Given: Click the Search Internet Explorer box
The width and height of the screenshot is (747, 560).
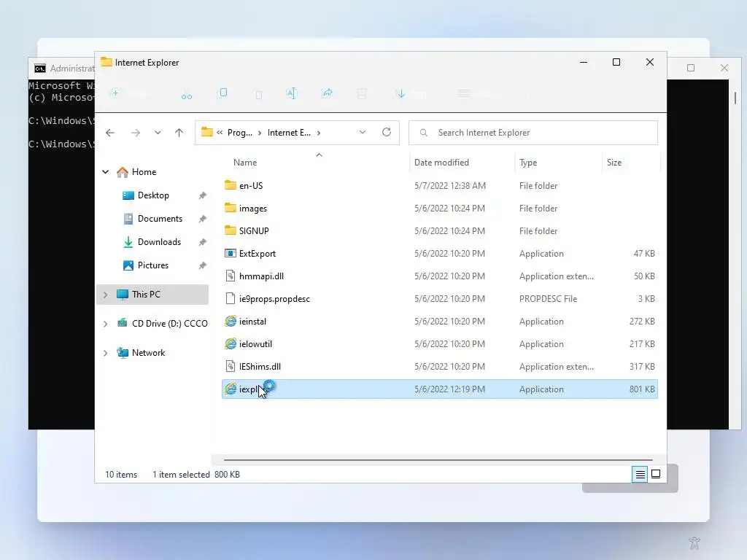Looking at the screenshot, I should coord(533,133).
